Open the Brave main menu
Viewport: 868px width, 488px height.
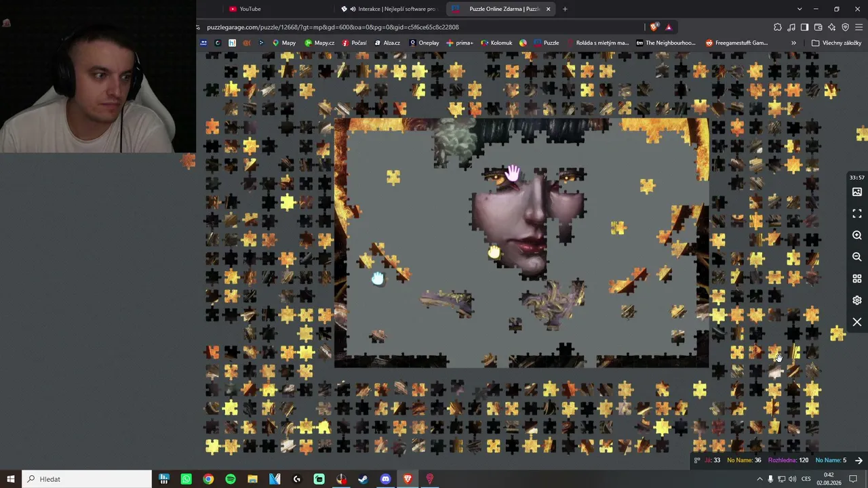(859, 27)
